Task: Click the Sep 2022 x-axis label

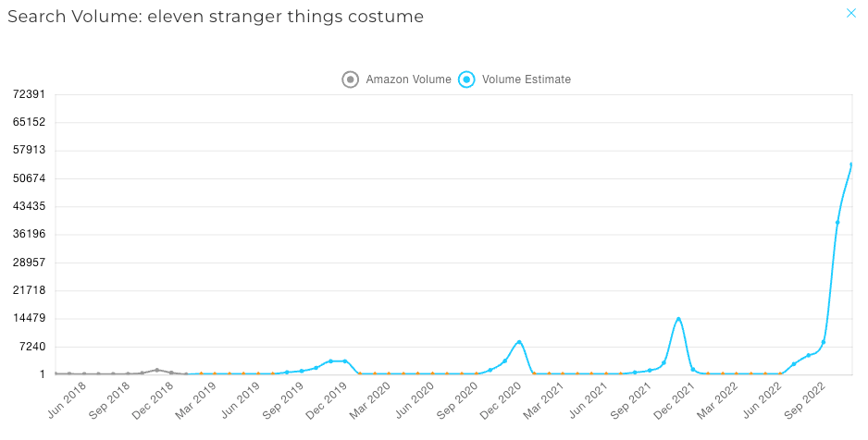Action: (x=805, y=399)
